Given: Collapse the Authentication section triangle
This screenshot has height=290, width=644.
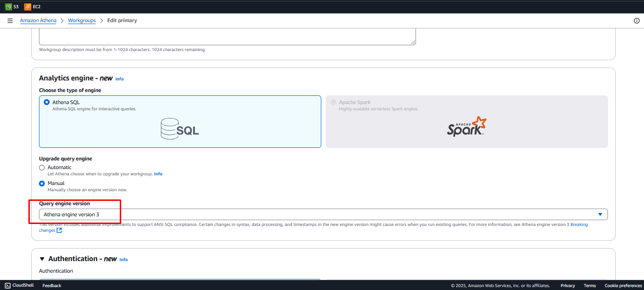Looking at the screenshot, I should tap(42, 259).
